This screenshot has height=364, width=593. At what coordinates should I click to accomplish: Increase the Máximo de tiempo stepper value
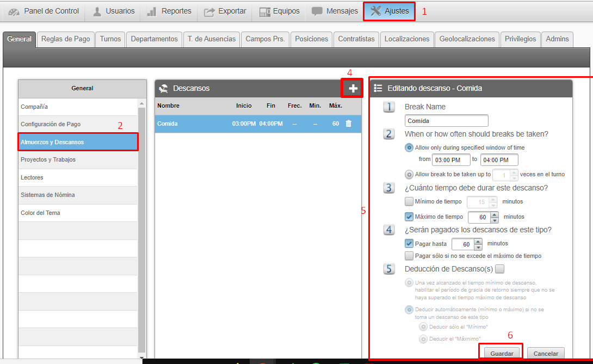click(x=495, y=214)
